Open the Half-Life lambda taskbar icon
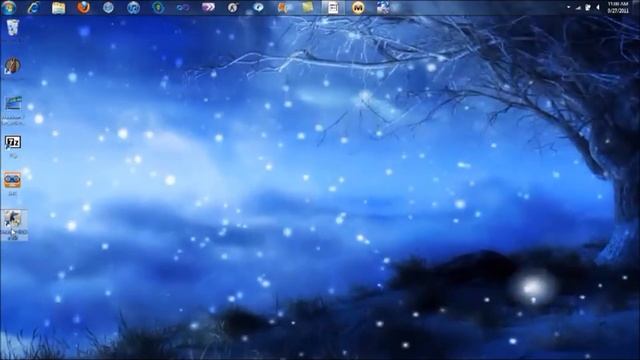640x360 pixels. click(x=233, y=7)
